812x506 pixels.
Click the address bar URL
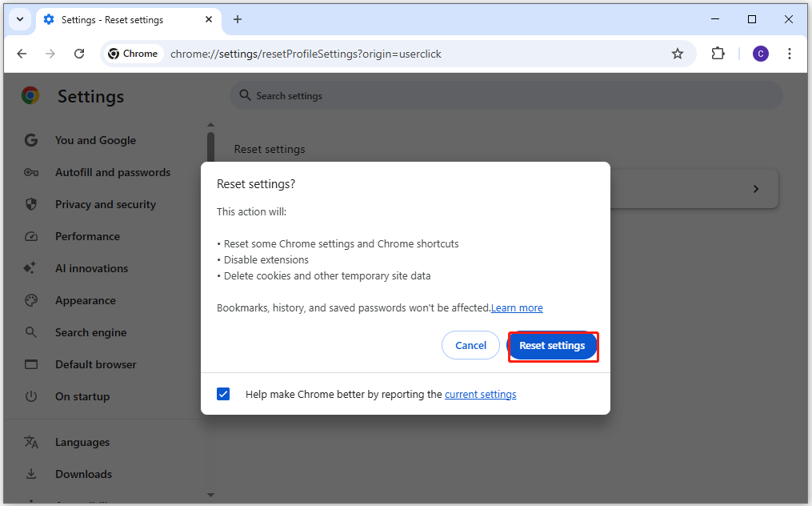(306, 54)
